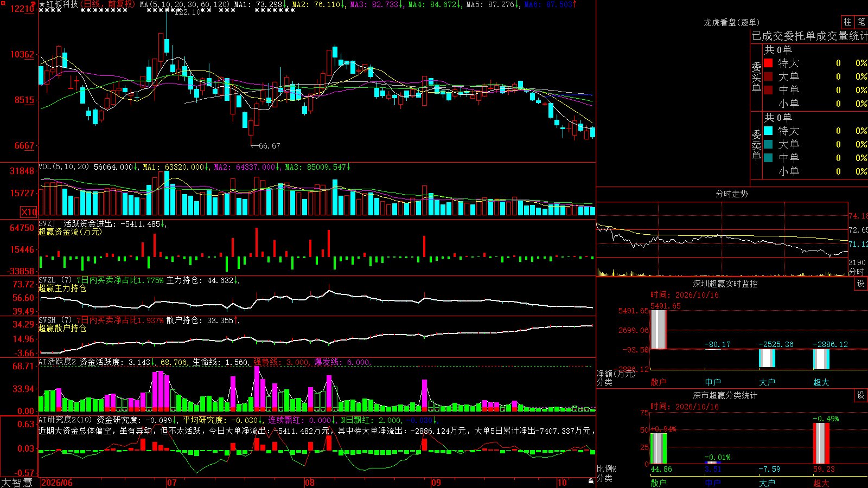
Task: Click the 66.67 low price annotation
Action: [266, 146]
